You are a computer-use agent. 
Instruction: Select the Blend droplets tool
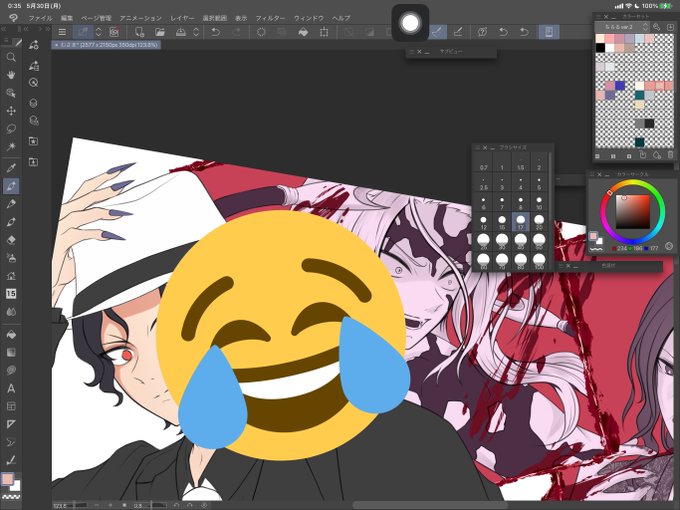11,312
